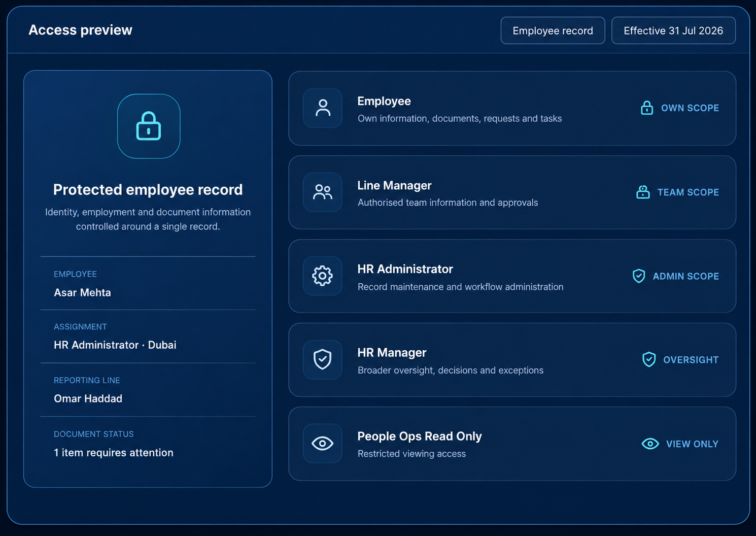Click the EMPLOYEE field label

coord(75,274)
